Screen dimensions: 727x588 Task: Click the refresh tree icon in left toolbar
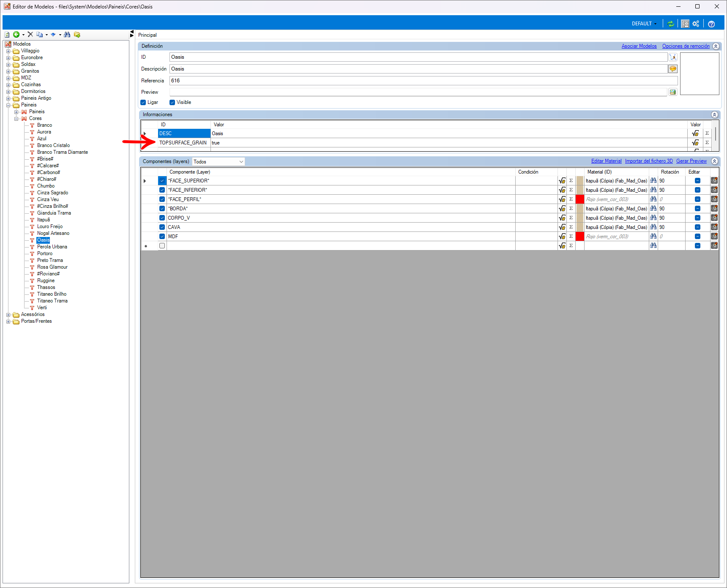[x=7, y=35]
